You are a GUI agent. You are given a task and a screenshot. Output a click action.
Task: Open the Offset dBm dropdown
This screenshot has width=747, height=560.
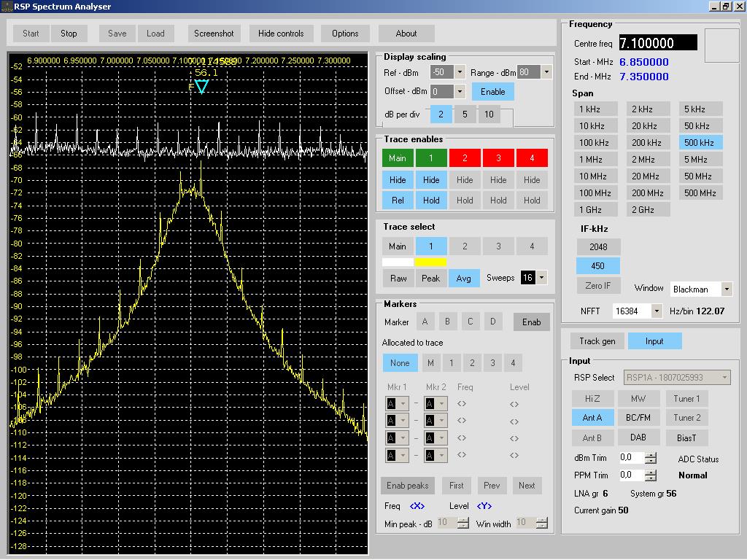[x=460, y=91]
